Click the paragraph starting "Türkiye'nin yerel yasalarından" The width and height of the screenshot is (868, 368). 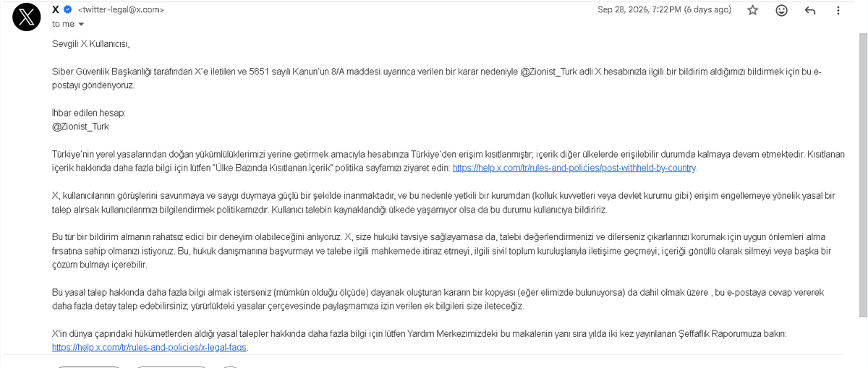pyautogui.click(x=448, y=161)
